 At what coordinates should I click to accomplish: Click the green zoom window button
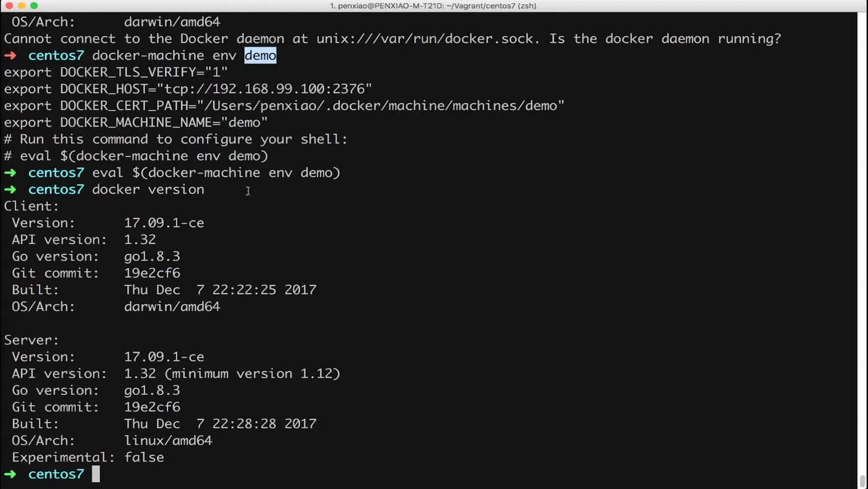(33, 6)
